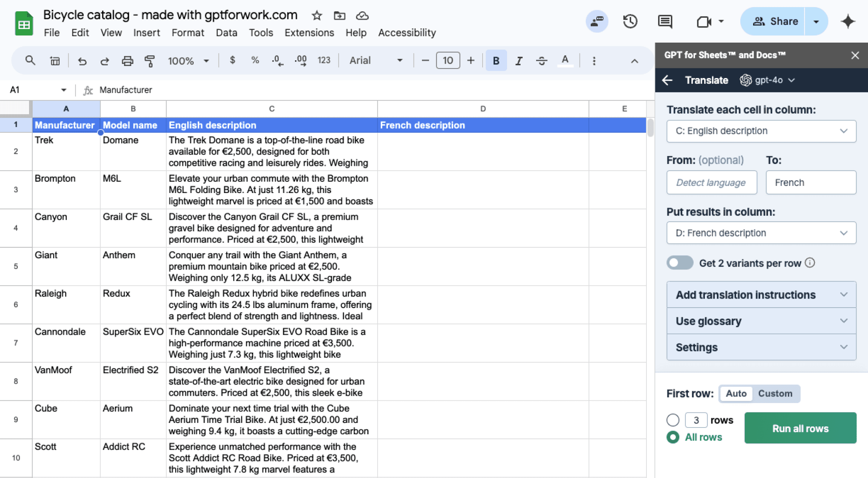Format as percent

click(x=255, y=60)
